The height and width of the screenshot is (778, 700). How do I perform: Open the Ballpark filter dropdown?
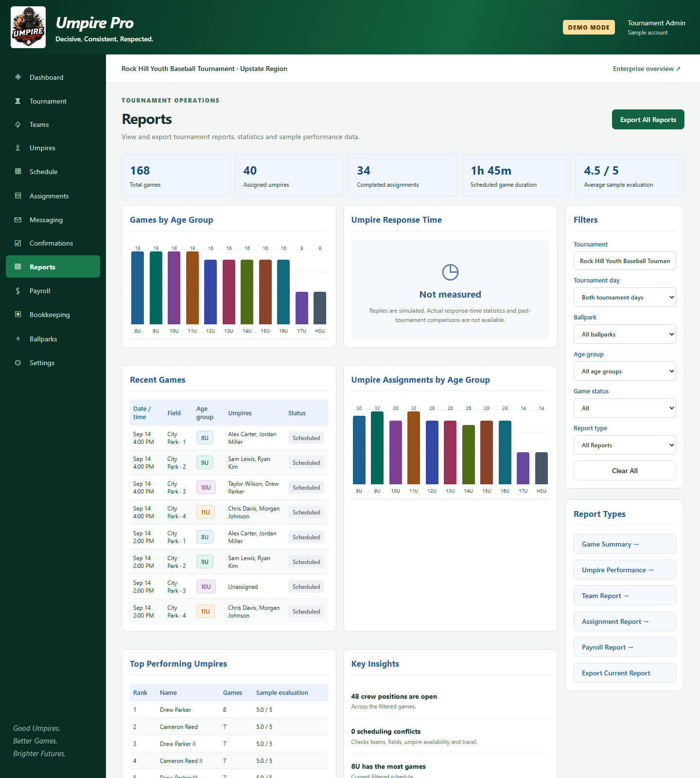(625, 334)
